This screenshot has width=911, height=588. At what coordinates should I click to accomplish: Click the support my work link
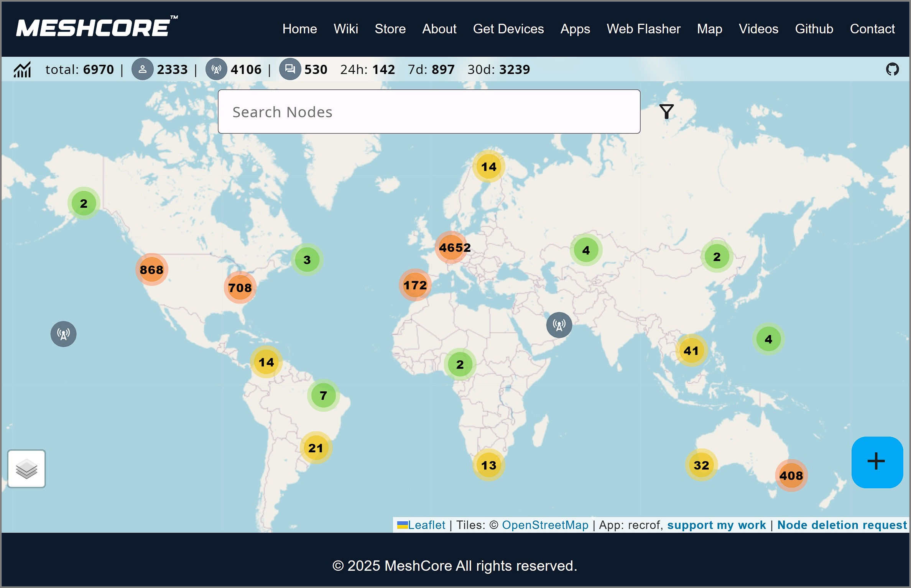pos(717,525)
